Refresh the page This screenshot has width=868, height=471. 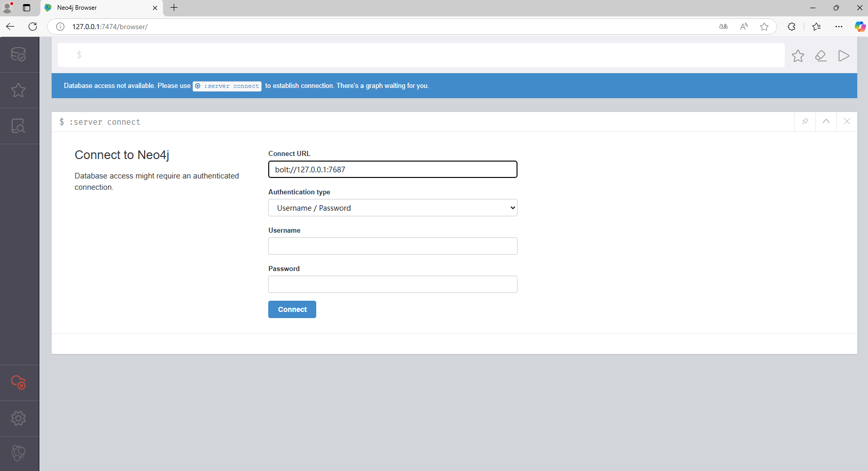(x=33, y=27)
